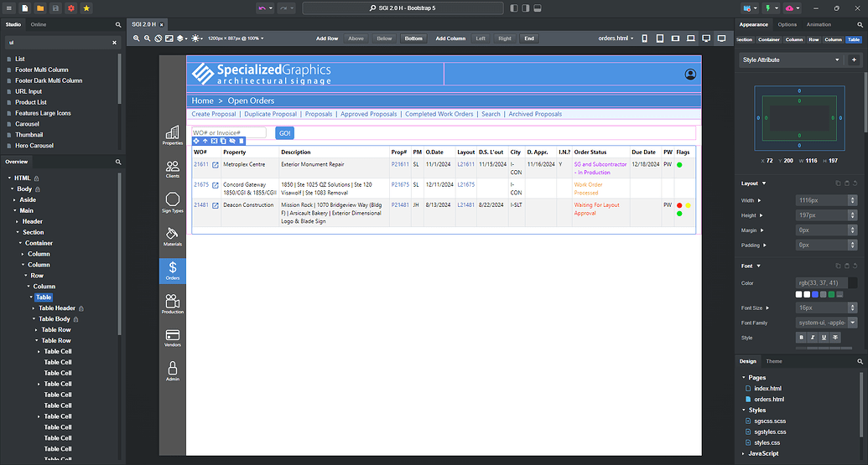
Task: Open a design via the folder icon
Action: (x=40, y=8)
